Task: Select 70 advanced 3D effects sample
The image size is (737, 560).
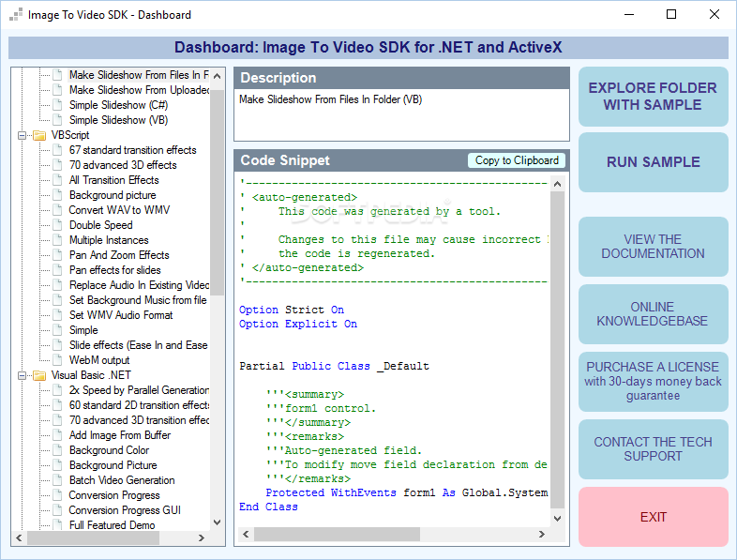Action: pos(123,165)
